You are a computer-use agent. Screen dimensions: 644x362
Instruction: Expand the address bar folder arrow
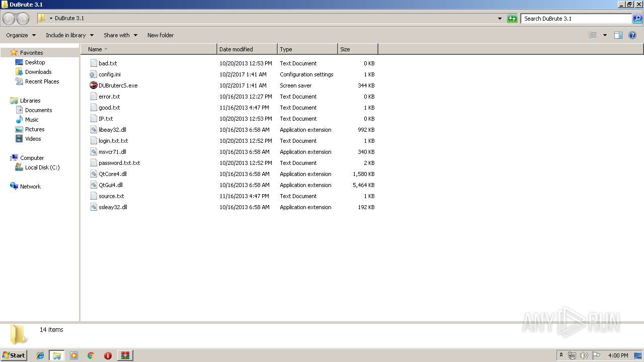click(51, 18)
